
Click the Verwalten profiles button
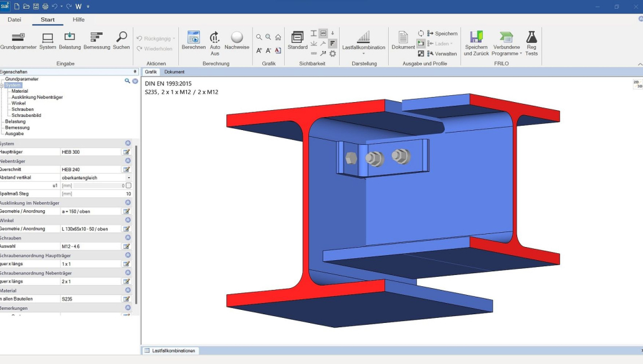(442, 54)
